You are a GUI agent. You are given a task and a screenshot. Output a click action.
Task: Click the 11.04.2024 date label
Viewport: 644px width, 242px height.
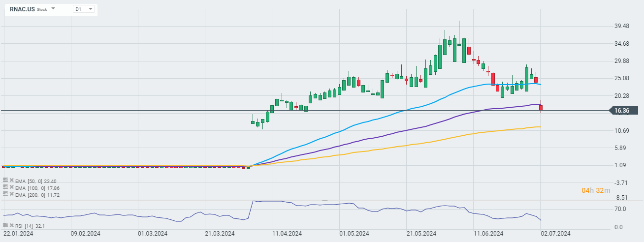[x=288, y=234]
